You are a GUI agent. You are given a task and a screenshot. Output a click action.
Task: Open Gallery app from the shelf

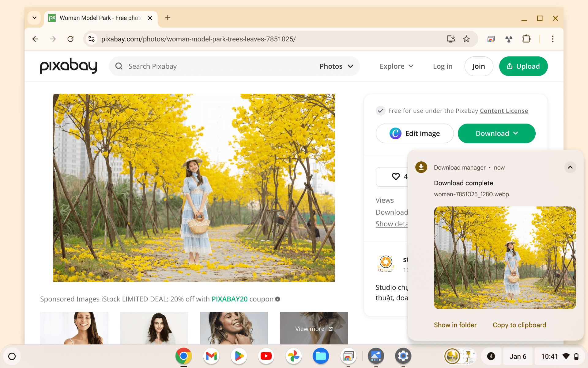coord(376,356)
